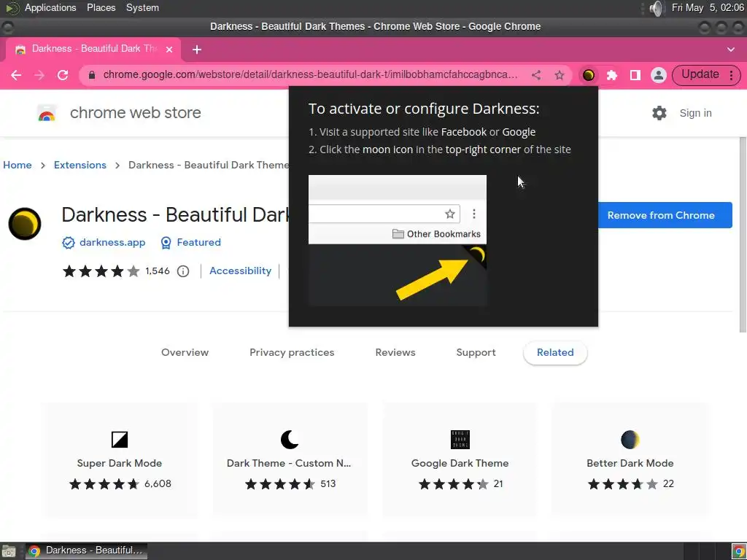Image resolution: width=747 pixels, height=560 pixels.
Task: Open the Super Dark Mode extension card
Action: click(120, 460)
